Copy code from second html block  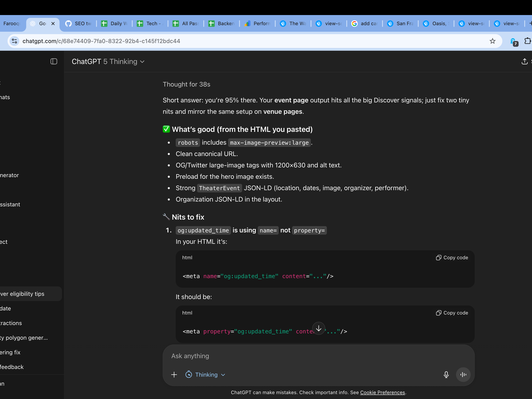pyautogui.click(x=452, y=313)
